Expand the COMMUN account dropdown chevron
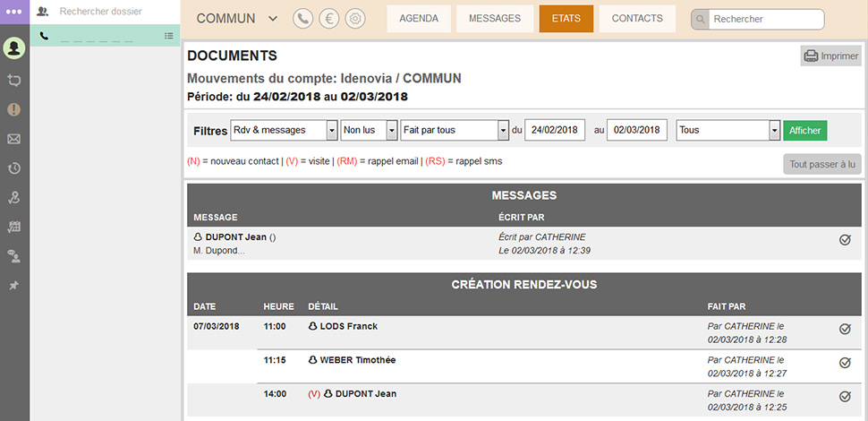The width and height of the screenshot is (868, 421). click(x=272, y=19)
